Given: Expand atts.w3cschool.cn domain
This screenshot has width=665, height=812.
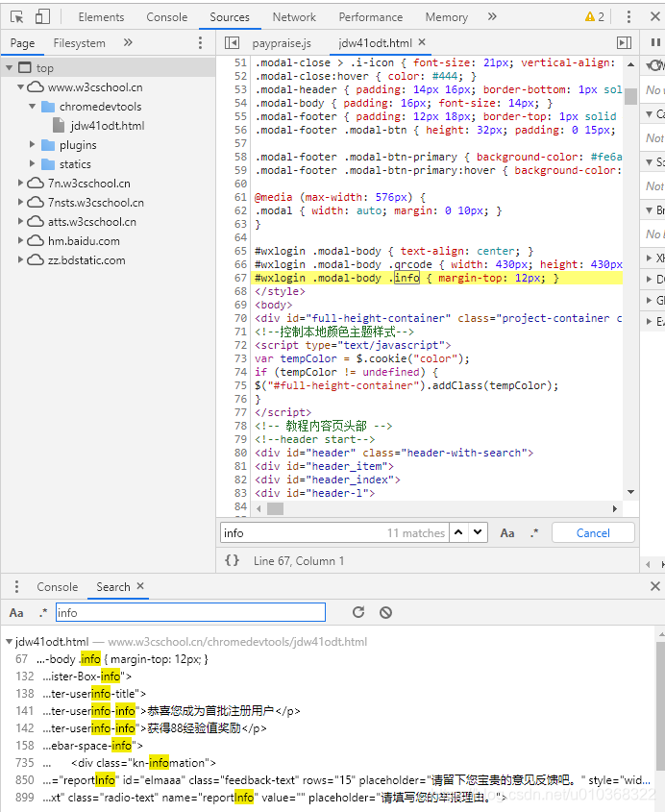Looking at the screenshot, I should pyautogui.click(x=21, y=221).
